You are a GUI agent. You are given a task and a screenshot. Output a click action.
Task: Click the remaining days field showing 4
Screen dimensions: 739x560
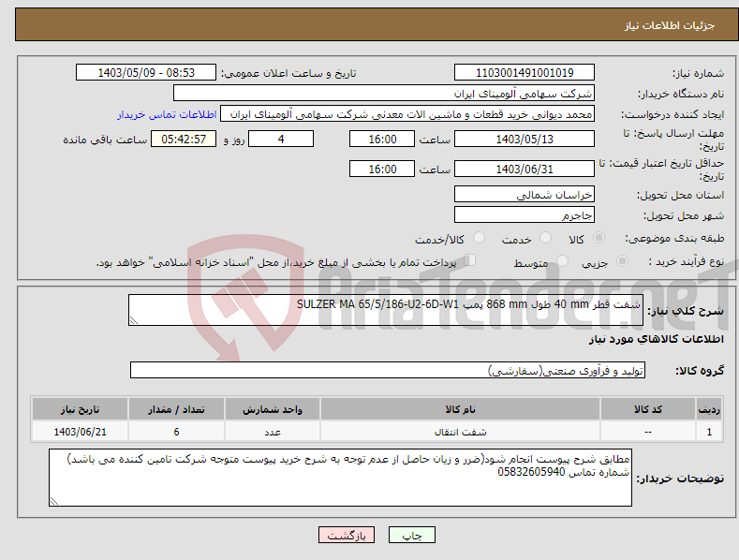pyautogui.click(x=281, y=139)
